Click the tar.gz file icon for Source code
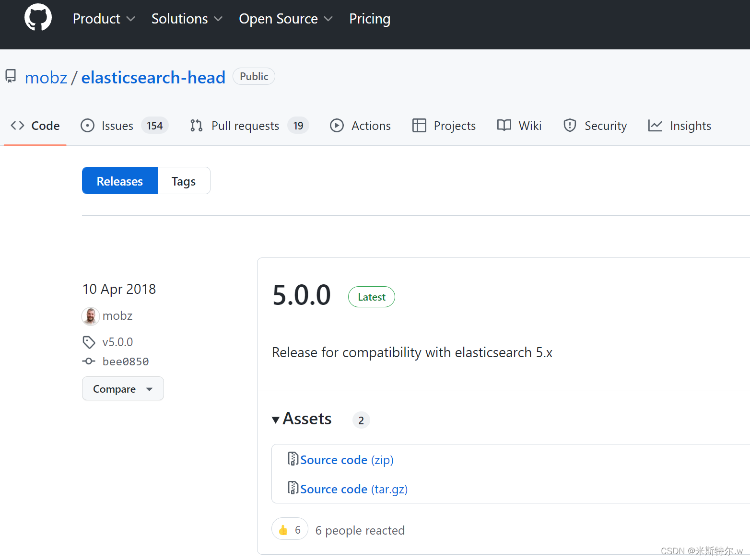Screen dimensions: 750x560 [293, 488]
